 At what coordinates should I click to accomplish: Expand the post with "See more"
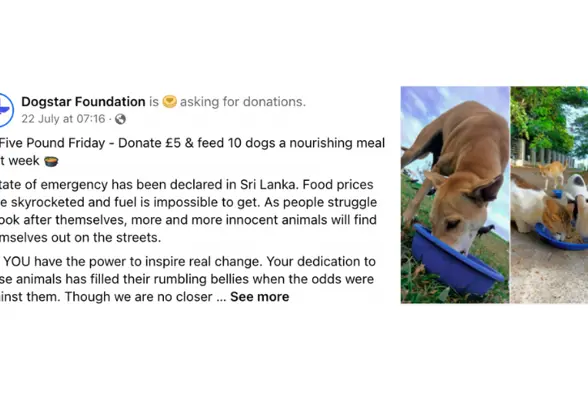[x=260, y=297]
